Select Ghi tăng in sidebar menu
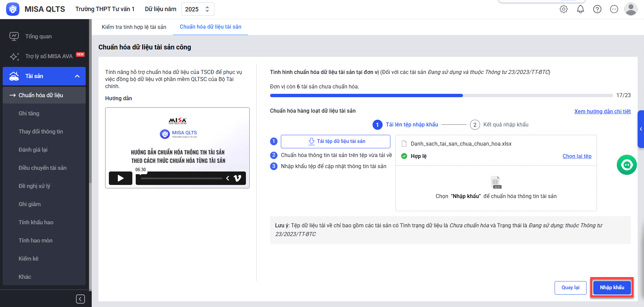This screenshot has height=307, width=644. (29, 113)
